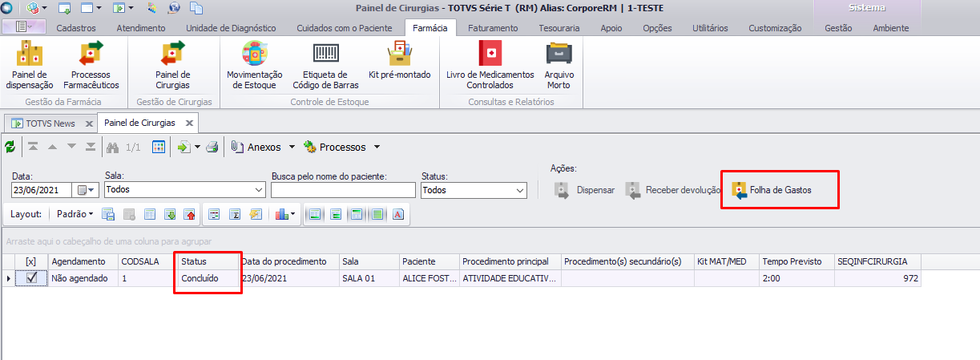980x360 pixels.
Task: Click the Dispensar action button
Action: 585,190
